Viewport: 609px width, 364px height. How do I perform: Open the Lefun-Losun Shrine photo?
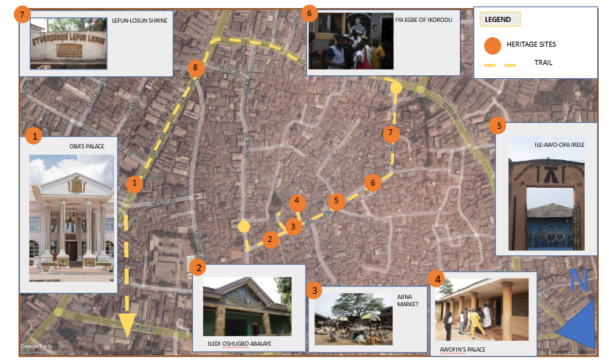coord(69,44)
